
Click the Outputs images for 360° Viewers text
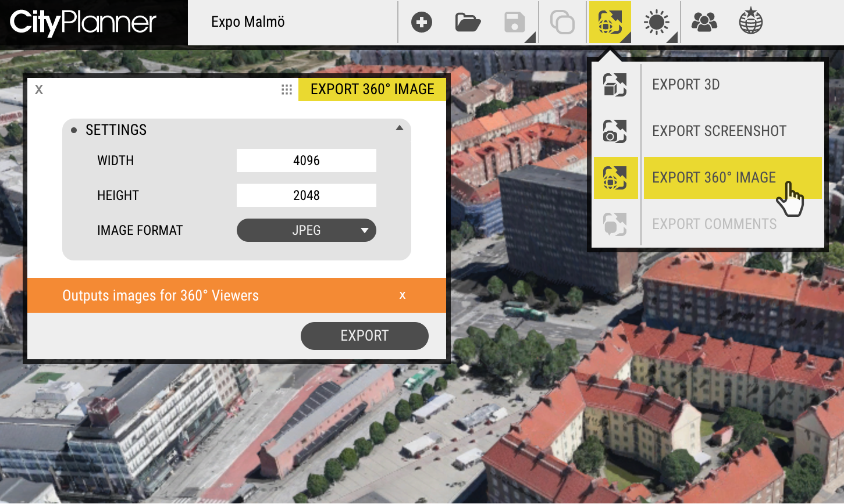(x=161, y=295)
